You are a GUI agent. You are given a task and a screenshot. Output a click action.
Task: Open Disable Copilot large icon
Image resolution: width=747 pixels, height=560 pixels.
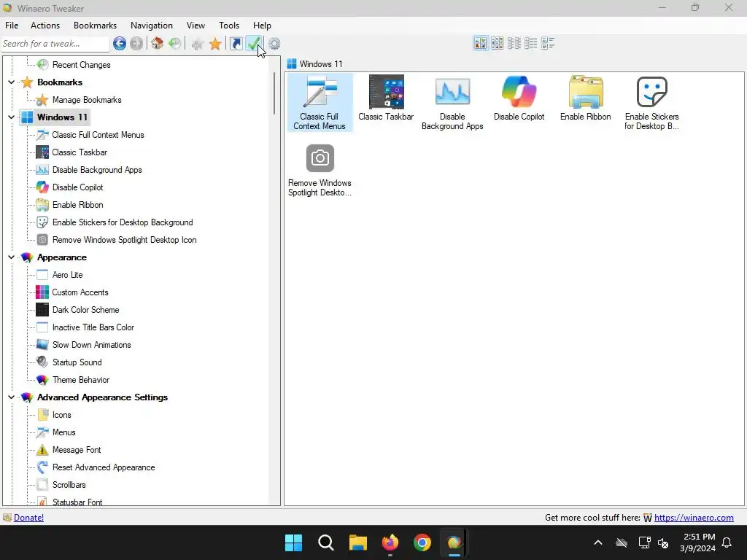tap(519, 98)
